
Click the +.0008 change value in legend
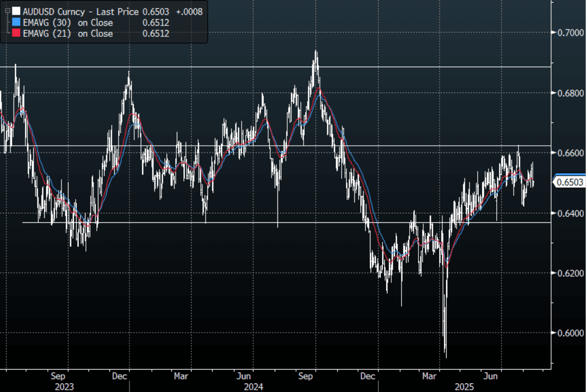pyautogui.click(x=189, y=11)
